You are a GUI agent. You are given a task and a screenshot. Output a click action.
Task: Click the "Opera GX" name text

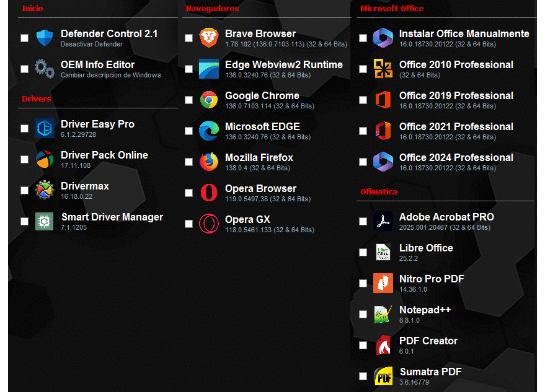[247, 219]
